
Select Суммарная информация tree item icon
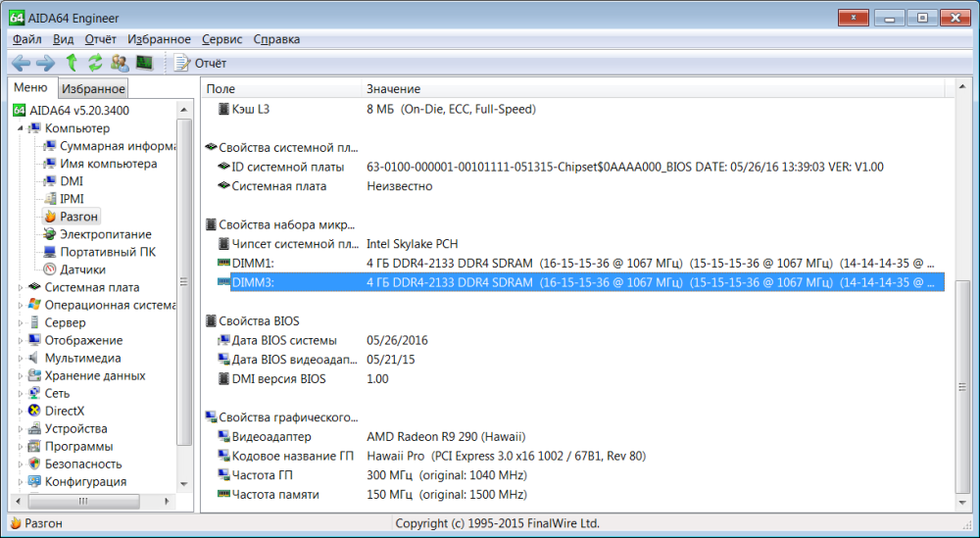[x=49, y=146]
